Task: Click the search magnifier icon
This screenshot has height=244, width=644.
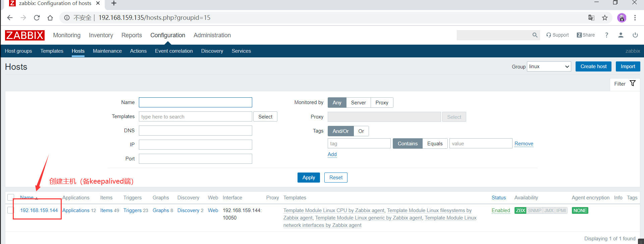Action: [x=535, y=35]
